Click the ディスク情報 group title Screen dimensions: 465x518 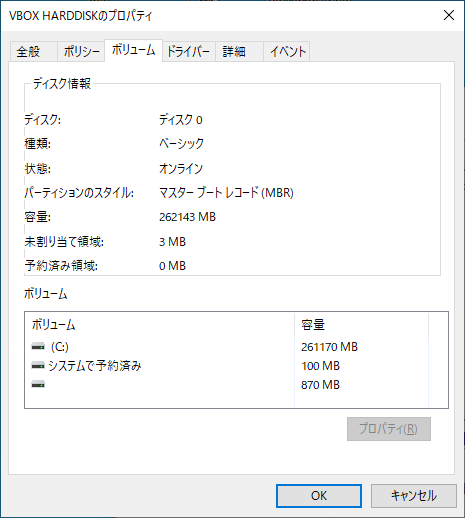click(62, 83)
